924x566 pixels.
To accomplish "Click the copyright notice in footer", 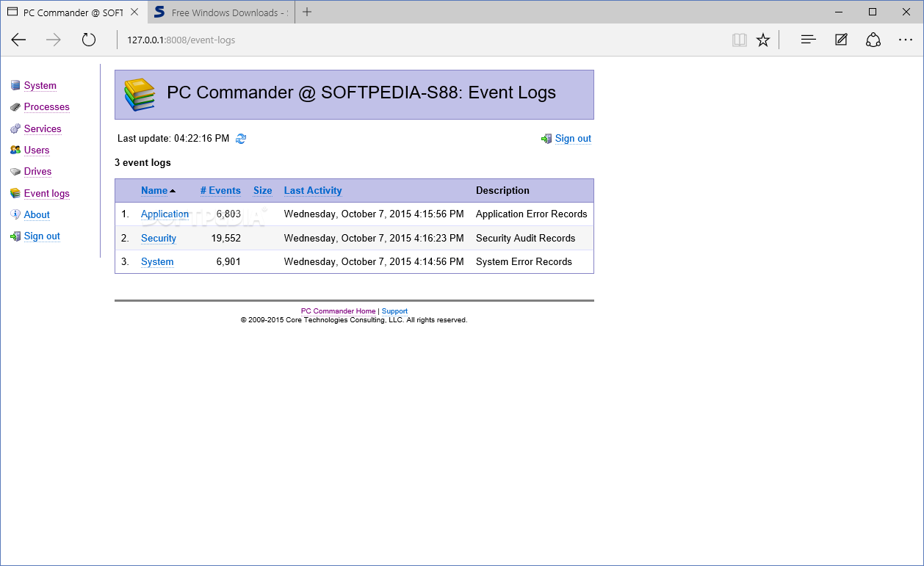I will click(354, 320).
